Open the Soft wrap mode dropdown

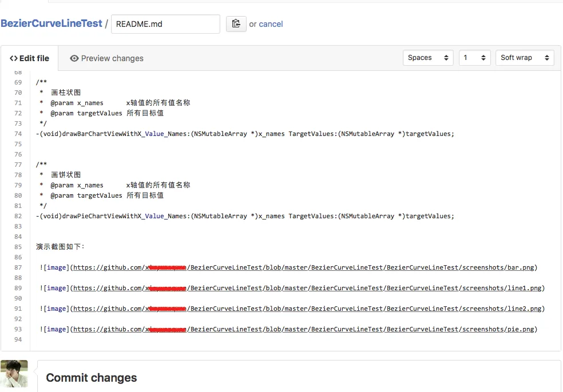coord(524,58)
